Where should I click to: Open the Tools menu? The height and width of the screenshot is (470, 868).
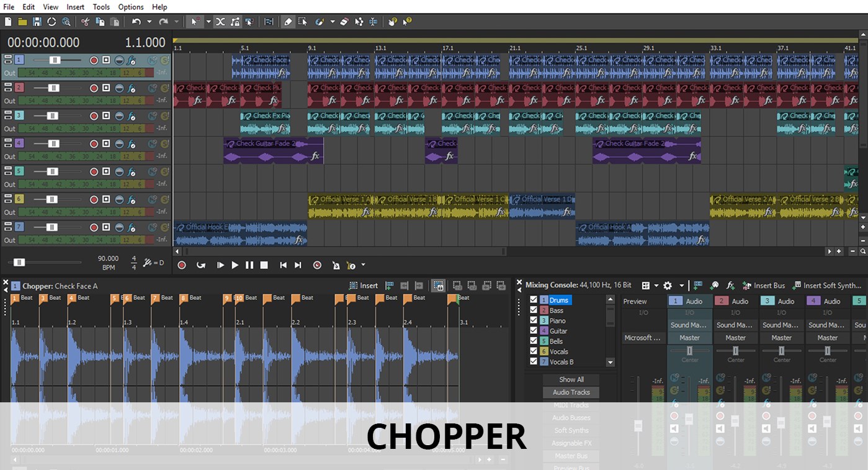[101, 7]
